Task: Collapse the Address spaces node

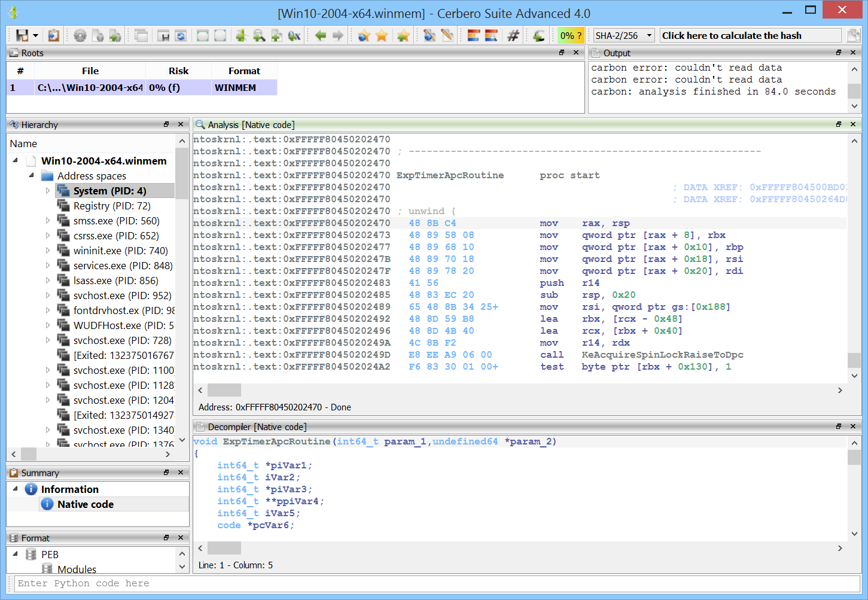Action: (x=32, y=175)
